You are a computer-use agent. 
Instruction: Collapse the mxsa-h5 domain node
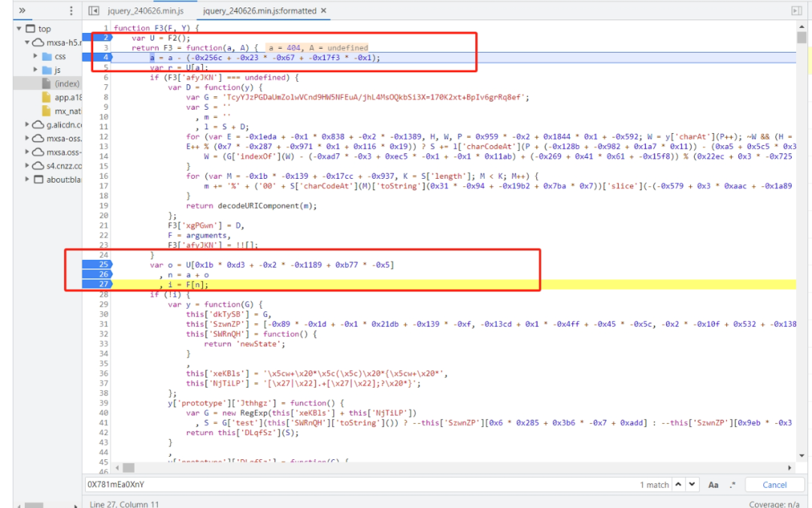click(27, 43)
